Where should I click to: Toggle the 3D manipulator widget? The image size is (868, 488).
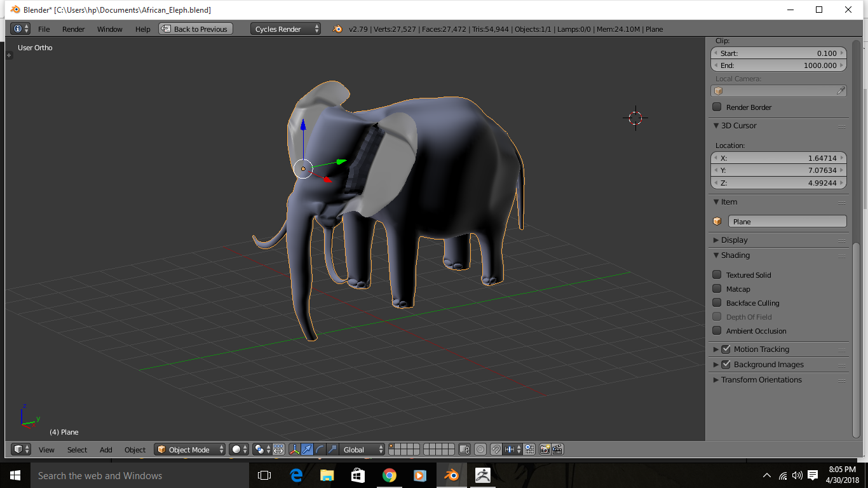coord(294,449)
